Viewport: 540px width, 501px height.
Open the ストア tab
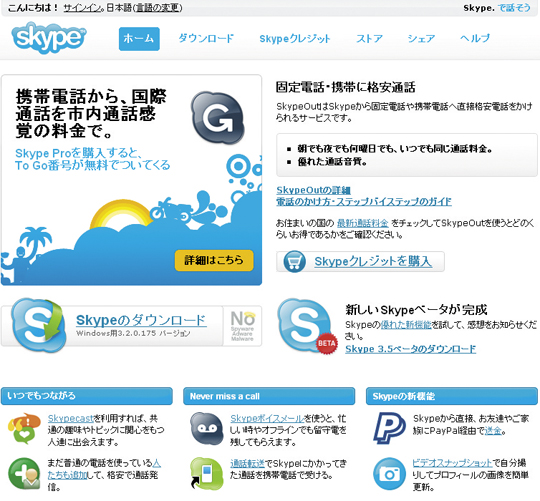coord(369,38)
